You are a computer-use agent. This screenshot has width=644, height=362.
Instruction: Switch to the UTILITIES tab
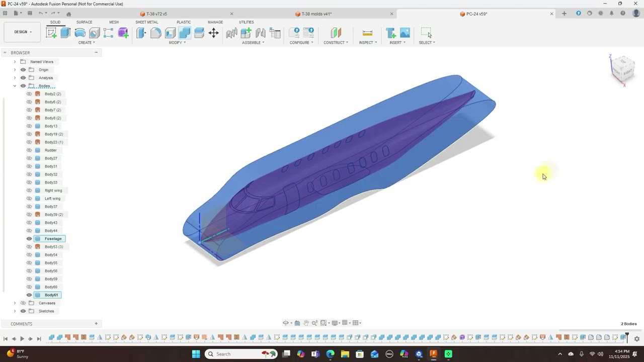(x=247, y=22)
